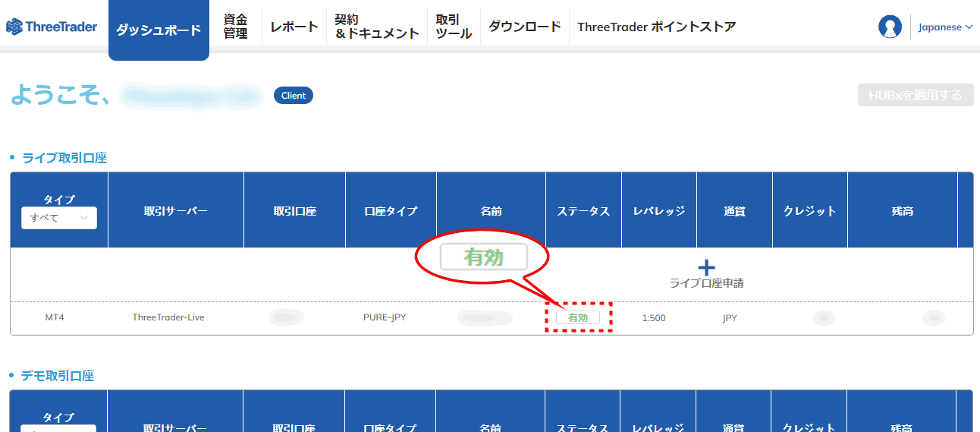Click the 残高 column header in live table
This screenshot has height=432, width=980.
903,211
